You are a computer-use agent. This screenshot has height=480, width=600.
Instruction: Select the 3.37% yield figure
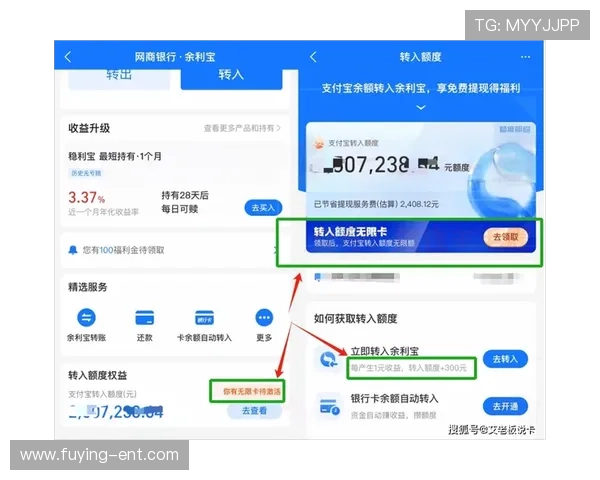(x=86, y=198)
